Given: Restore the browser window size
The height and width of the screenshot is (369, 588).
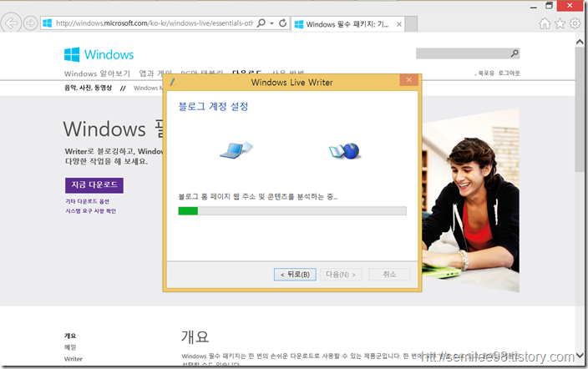Looking at the screenshot, I should click(549, 6).
